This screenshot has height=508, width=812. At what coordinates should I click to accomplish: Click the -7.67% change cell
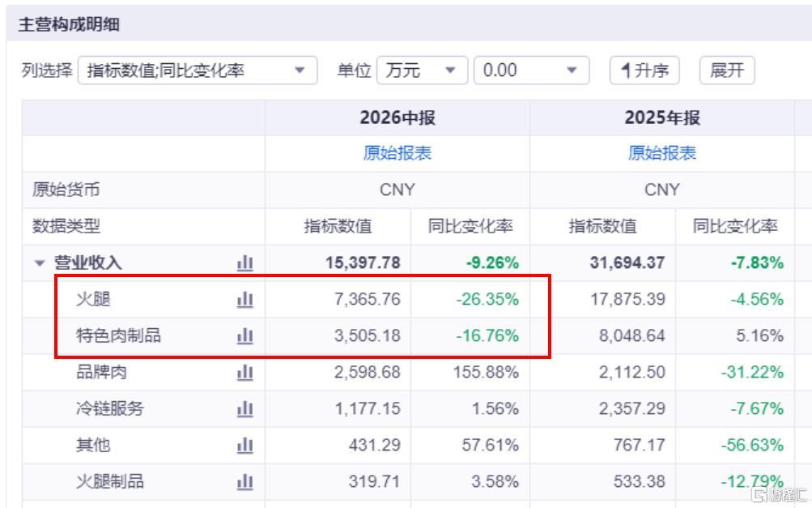click(757, 408)
